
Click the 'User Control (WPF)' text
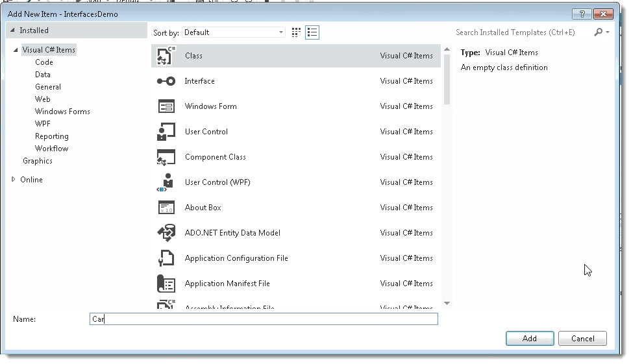pos(217,182)
